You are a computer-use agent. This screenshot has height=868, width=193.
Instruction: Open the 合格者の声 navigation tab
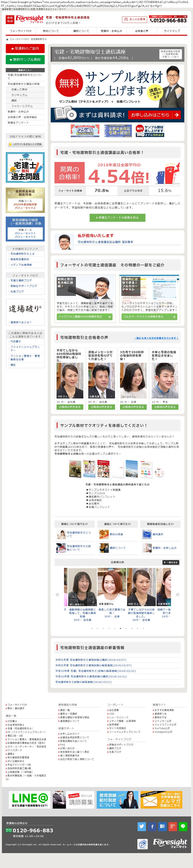pyautogui.click(x=141, y=31)
